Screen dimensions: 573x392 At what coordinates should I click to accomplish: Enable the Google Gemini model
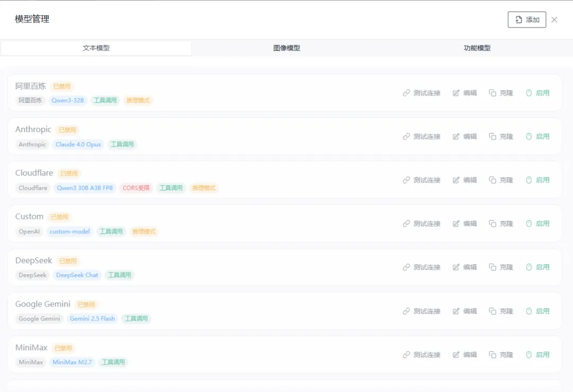coord(537,311)
